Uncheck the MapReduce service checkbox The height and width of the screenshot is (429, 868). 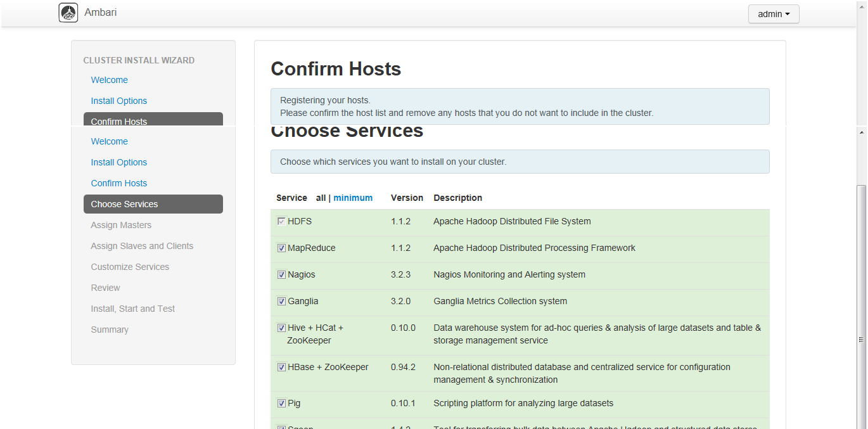point(281,248)
